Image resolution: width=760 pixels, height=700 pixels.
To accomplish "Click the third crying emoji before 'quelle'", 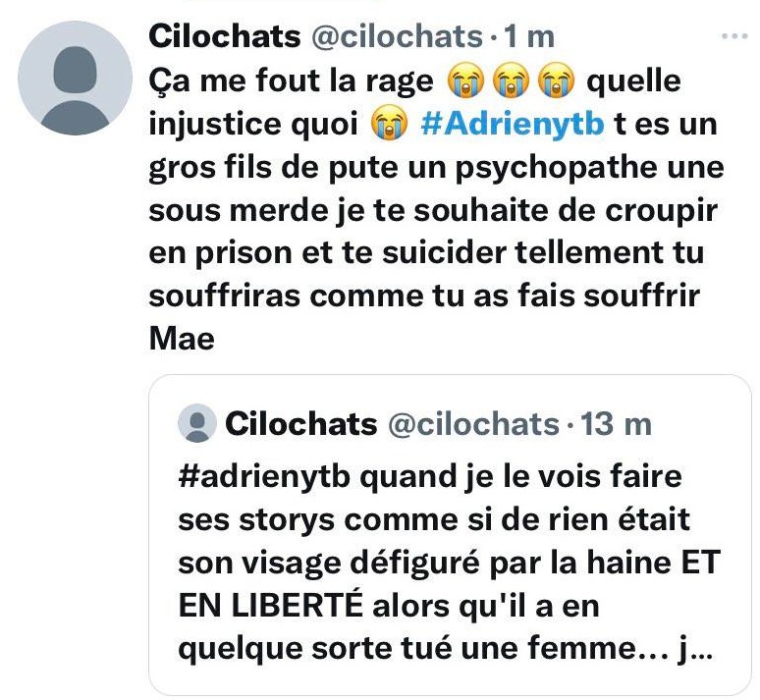I will coord(557,81).
